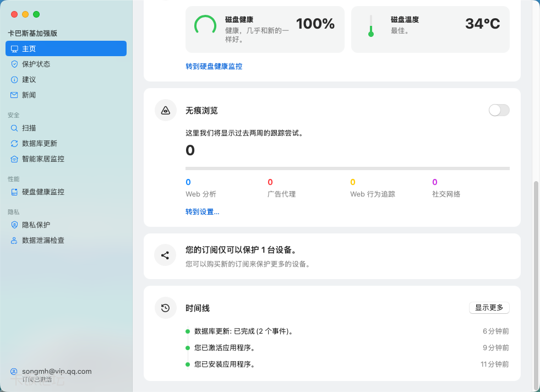The height and width of the screenshot is (392, 540).
Task: Click the disk temperature thermometer icon
Action: (371, 26)
